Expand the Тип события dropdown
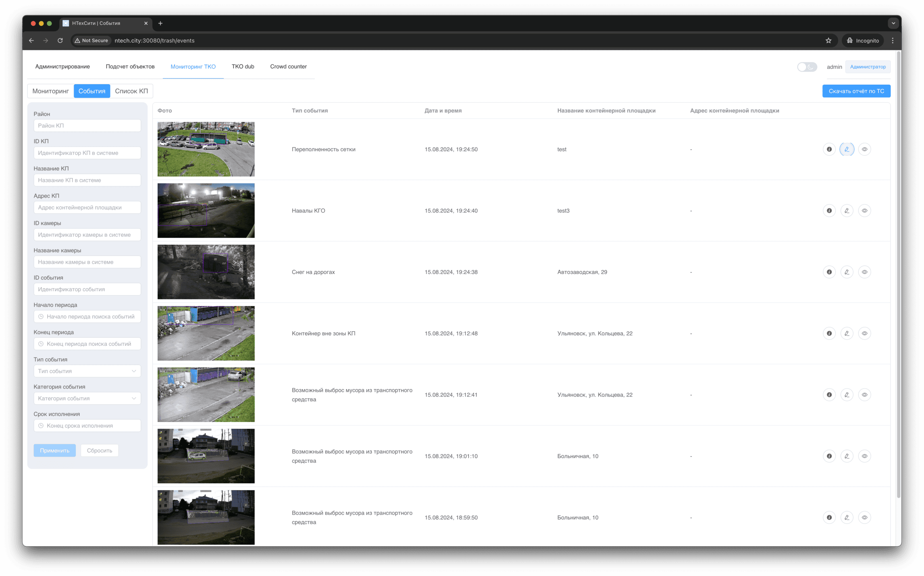Viewport: 924px width, 576px height. pos(87,371)
